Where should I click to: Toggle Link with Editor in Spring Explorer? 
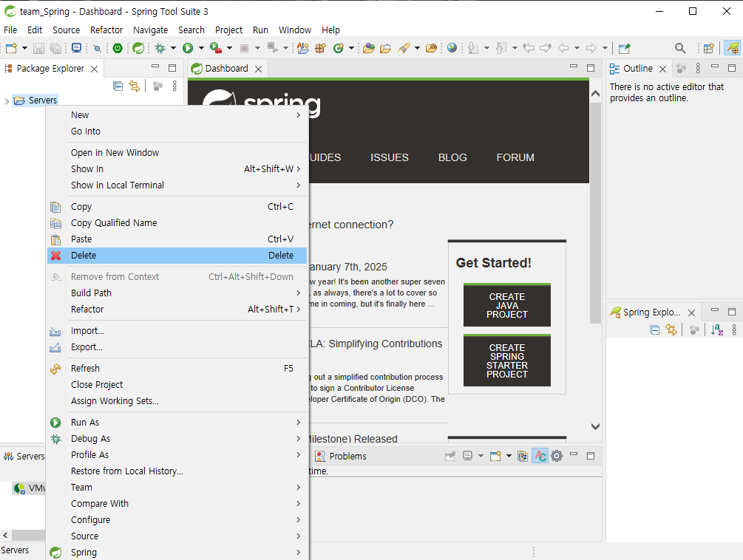click(x=671, y=329)
